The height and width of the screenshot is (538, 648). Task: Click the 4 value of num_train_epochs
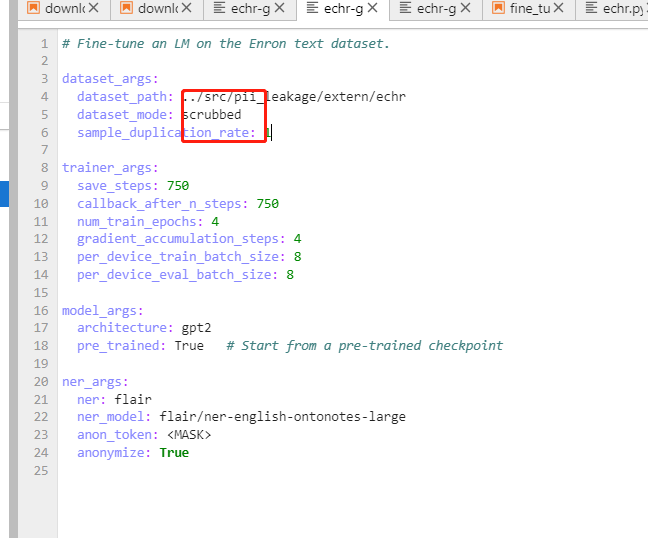[x=215, y=222]
